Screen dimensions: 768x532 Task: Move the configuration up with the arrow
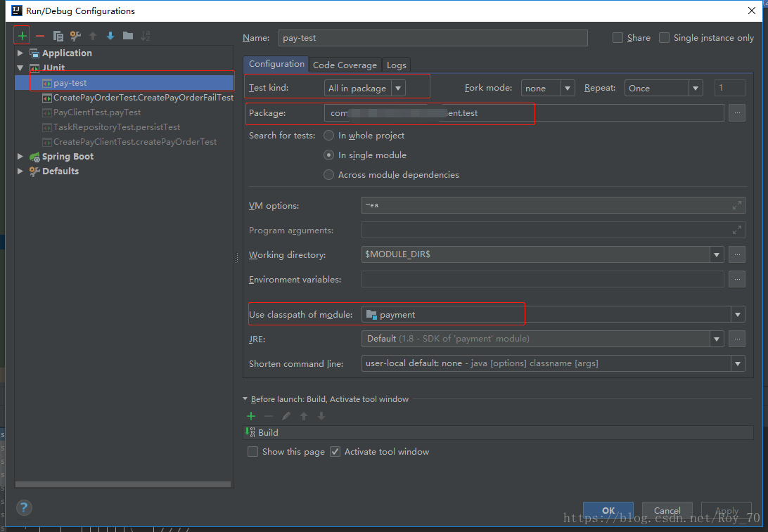pos(93,36)
